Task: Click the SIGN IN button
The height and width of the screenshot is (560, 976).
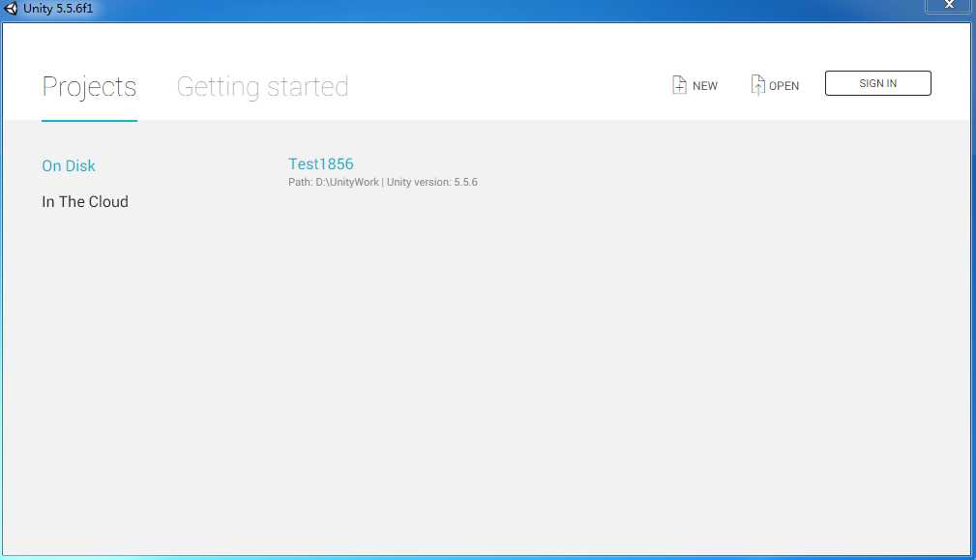Action: click(x=877, y=83)
